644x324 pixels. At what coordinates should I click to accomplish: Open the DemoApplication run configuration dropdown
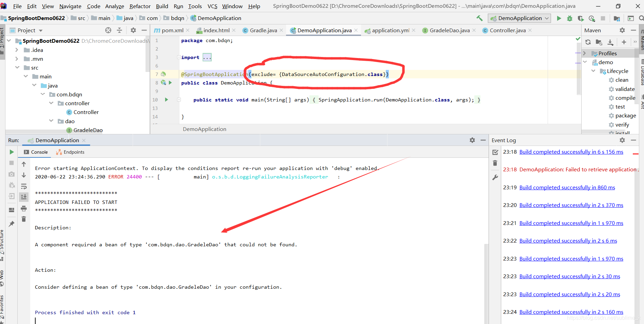pyautogui.click(x=546, y=18)
